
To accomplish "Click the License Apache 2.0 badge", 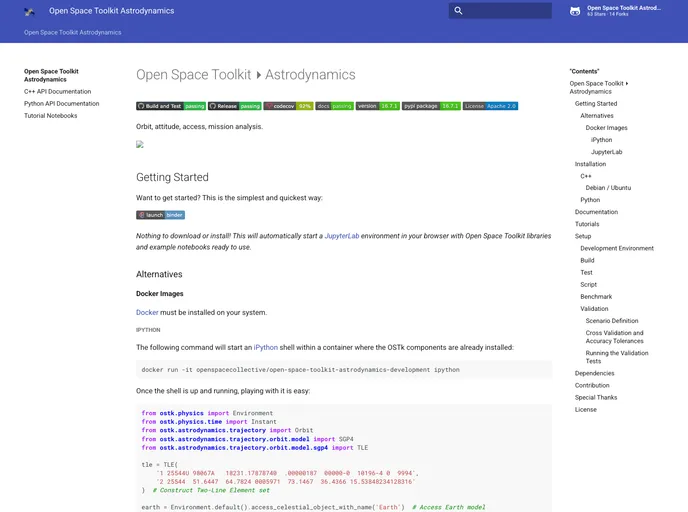I will [490, 106].
